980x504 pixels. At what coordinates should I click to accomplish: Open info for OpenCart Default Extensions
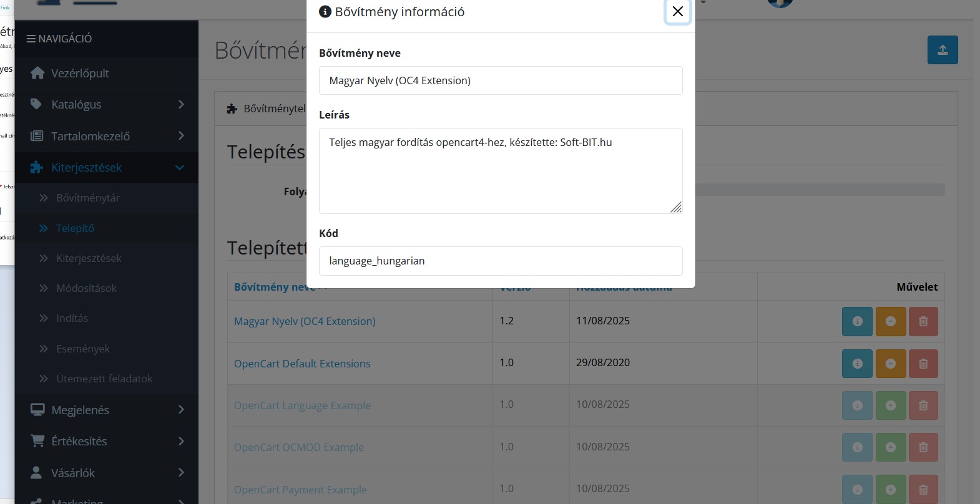(857, 364)
